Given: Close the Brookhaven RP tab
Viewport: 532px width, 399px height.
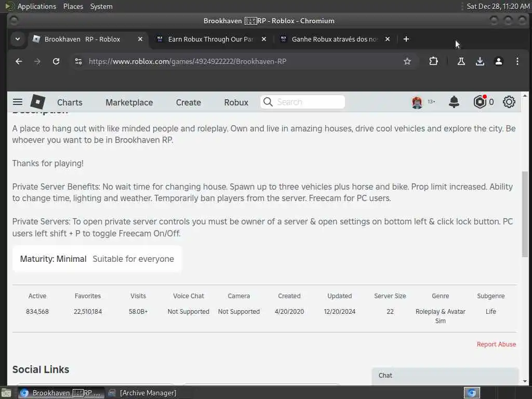Looking at the screenshot, I should tap(140, 39).
